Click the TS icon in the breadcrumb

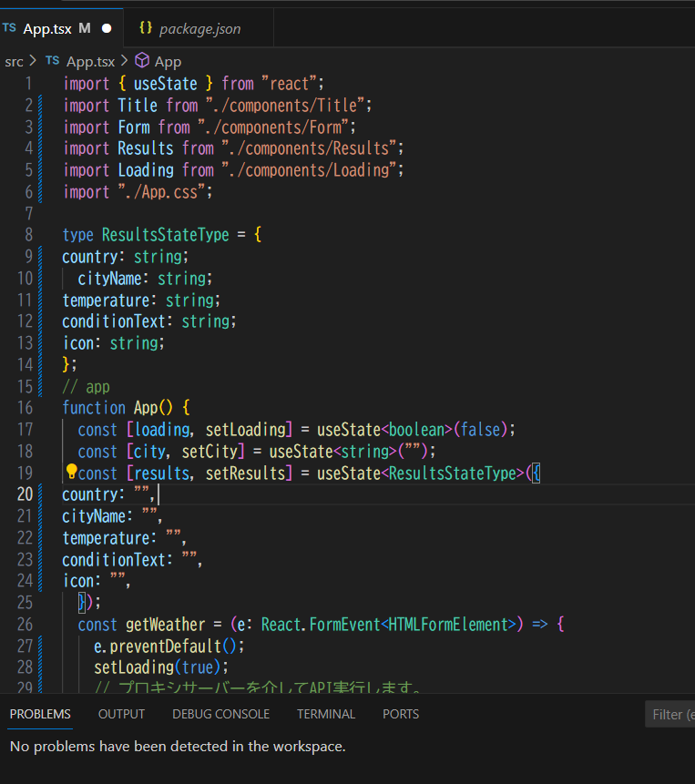pos(53,61)
